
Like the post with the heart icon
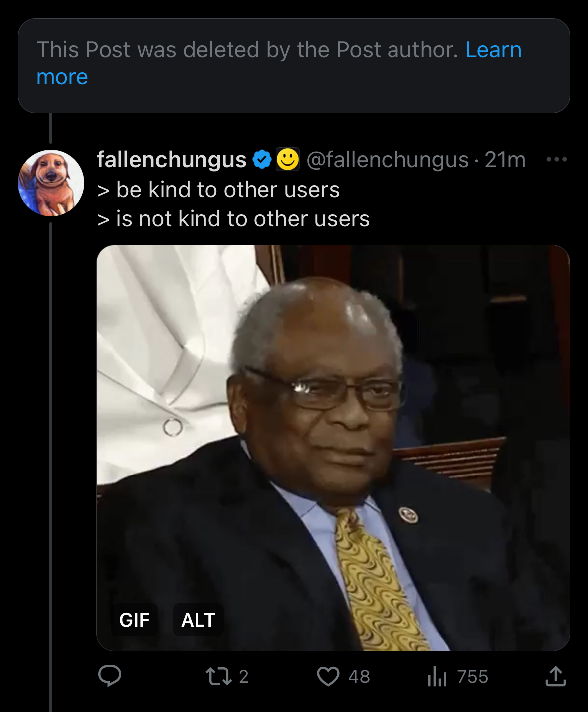coord(328,676)
